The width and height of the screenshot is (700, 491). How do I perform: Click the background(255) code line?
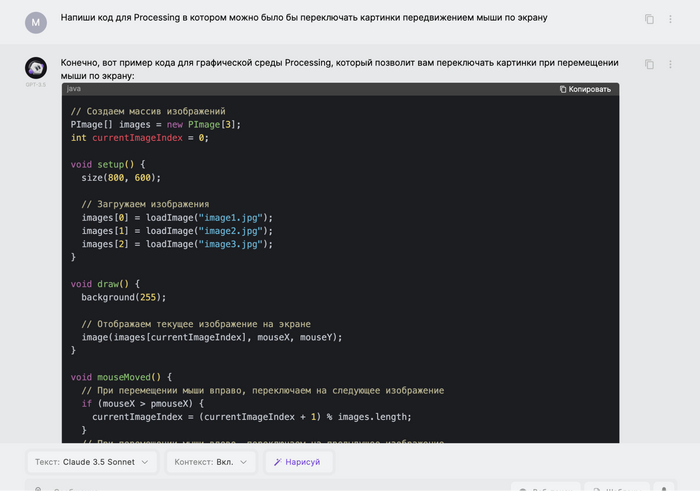click(123, 297)
